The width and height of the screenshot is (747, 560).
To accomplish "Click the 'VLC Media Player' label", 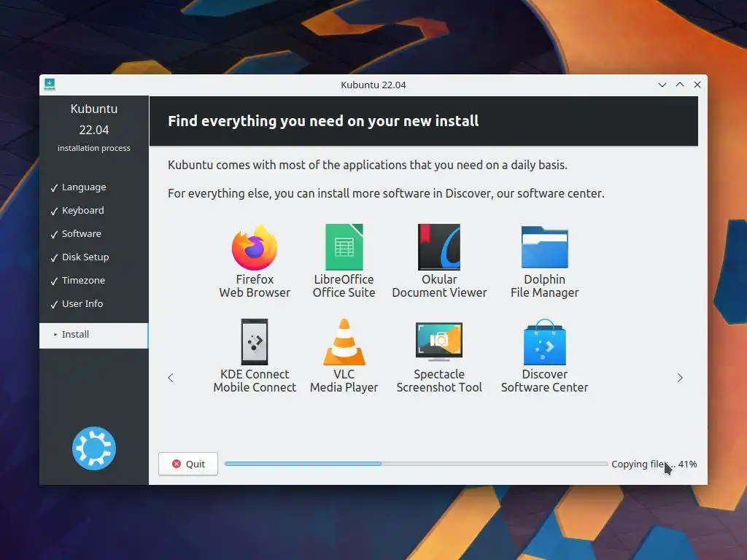I will tap(344, 381).
